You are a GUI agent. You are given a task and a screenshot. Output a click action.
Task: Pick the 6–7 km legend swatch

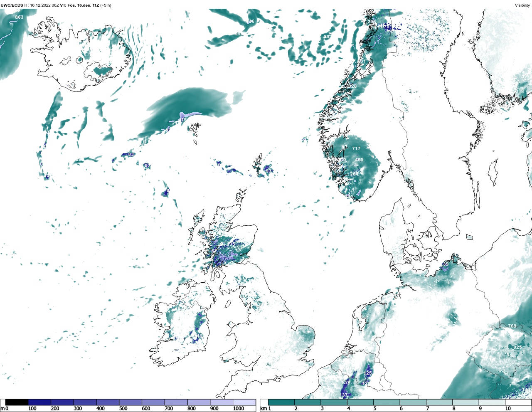413,402
